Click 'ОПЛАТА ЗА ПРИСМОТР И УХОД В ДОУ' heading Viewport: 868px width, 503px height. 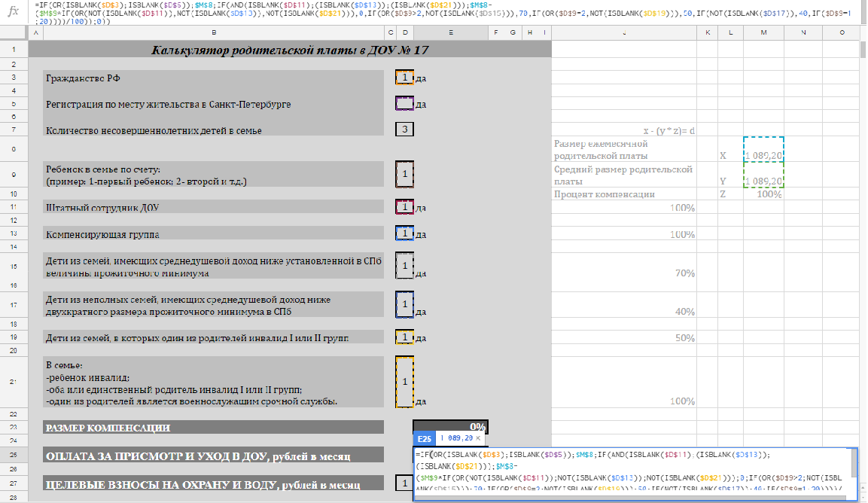pyautogui.click(x=198, y=456)
